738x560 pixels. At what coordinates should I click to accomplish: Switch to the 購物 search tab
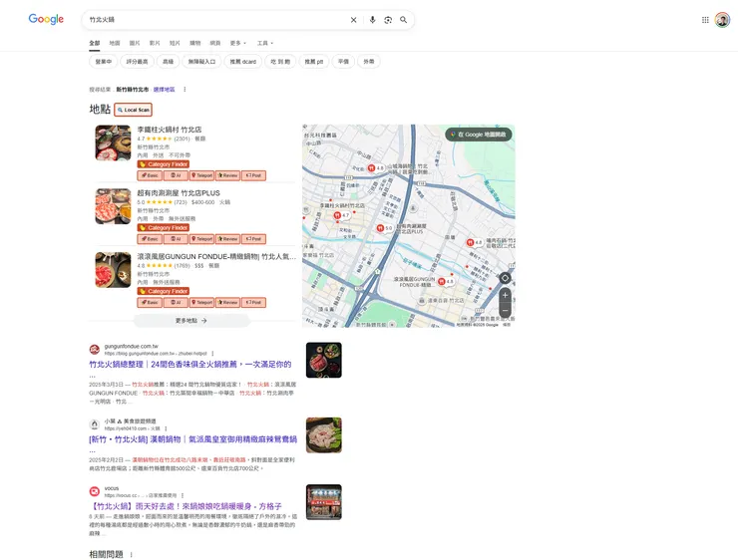click(x=194, y=43)
